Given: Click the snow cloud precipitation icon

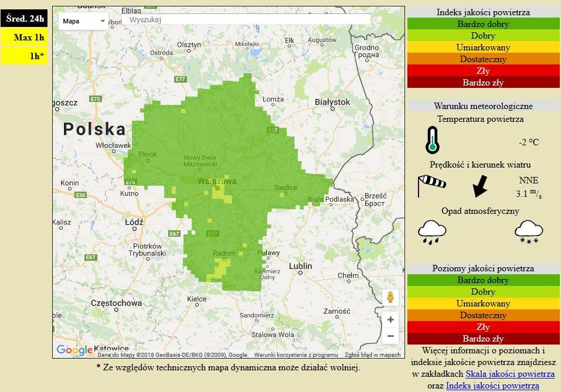Looking at the screenshot, I should pos(529,232).
